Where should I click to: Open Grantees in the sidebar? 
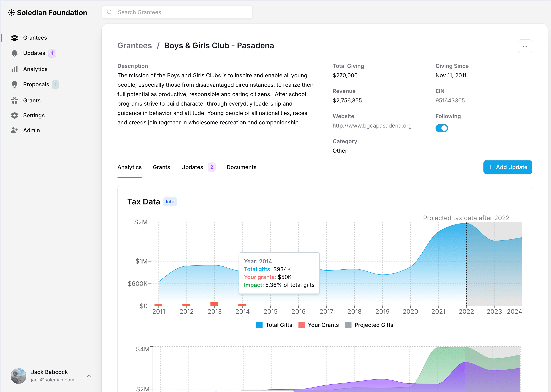pos(35,38)
